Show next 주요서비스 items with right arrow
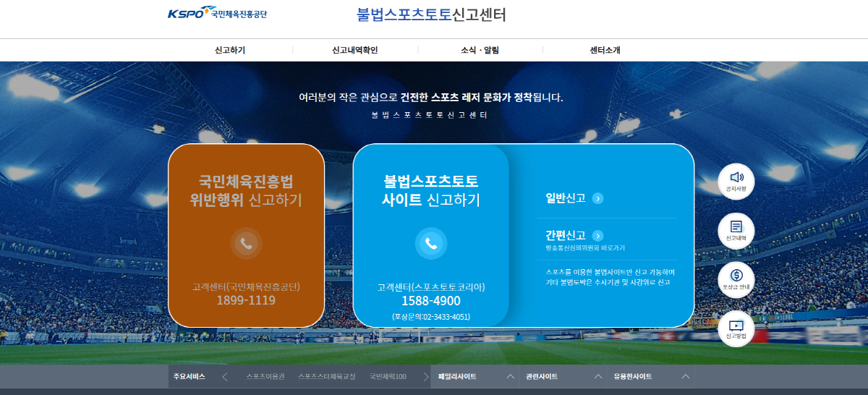Screen dimensions: 868x395 (x=425, y=376)
